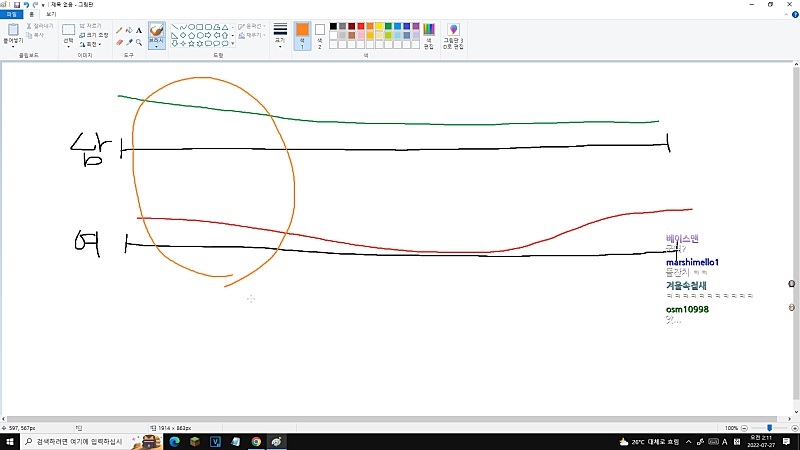Image resolution: width=800 pixels, height=450 pixels.
Task: Choose the Right arrow shape
Action: 208,36
